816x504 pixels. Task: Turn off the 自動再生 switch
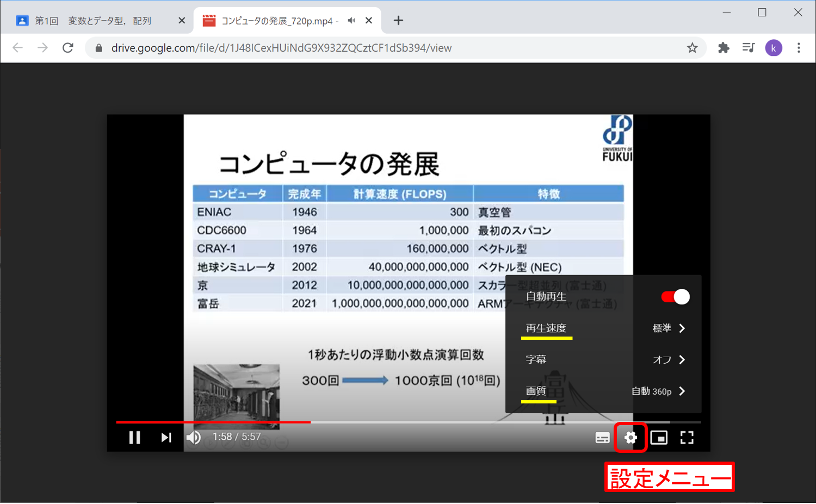tap(675, 297)
